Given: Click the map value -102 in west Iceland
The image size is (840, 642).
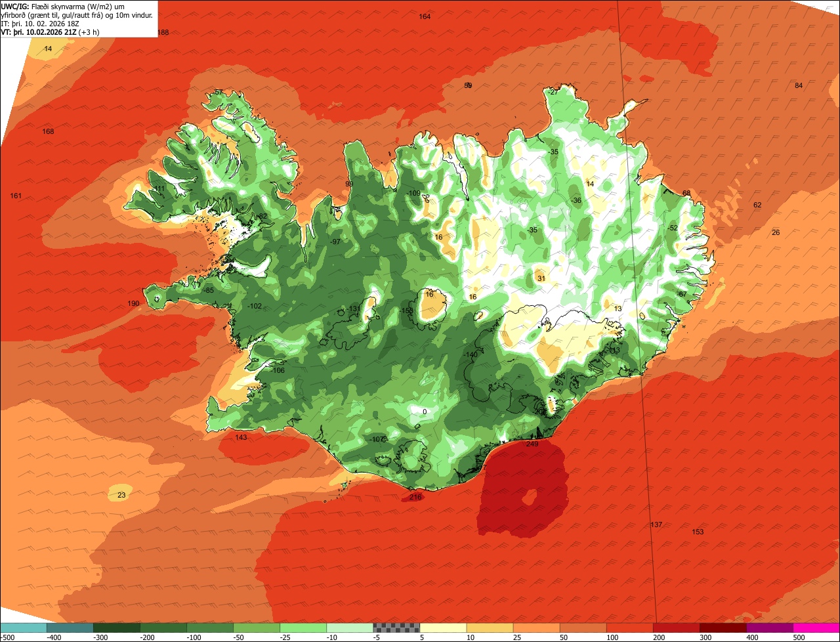Looking at the screenshot, I should 255,306.
